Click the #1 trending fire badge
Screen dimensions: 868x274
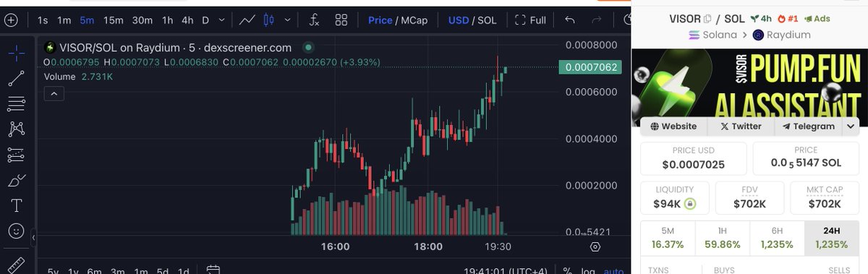[788, 19]
